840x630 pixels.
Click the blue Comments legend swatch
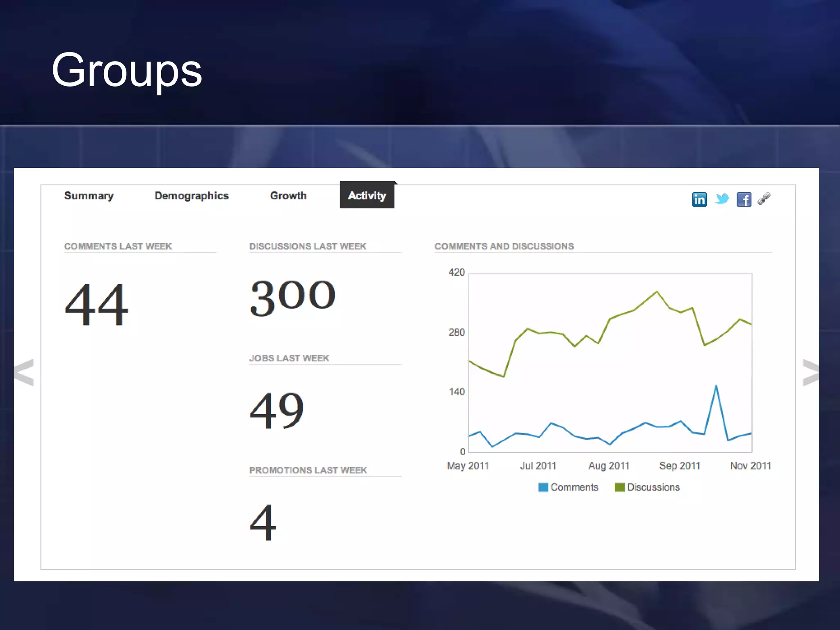tap(543, 487)
